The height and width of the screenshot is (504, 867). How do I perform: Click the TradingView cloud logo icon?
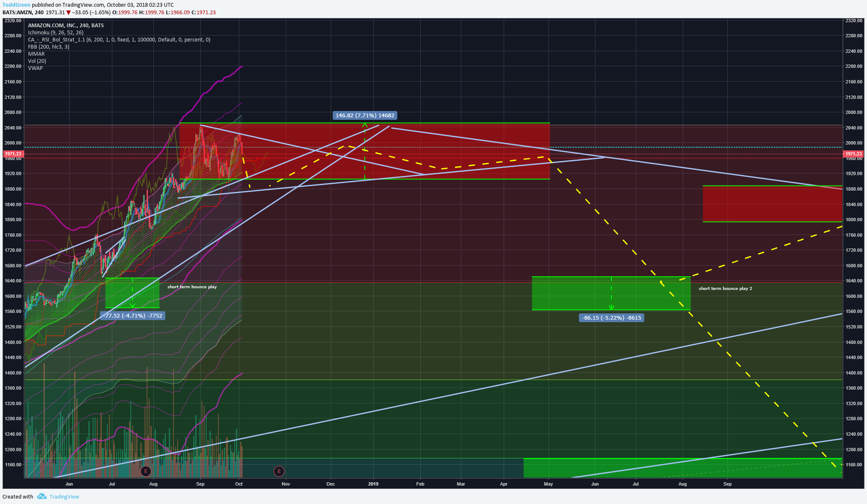(x=41, y=496)
